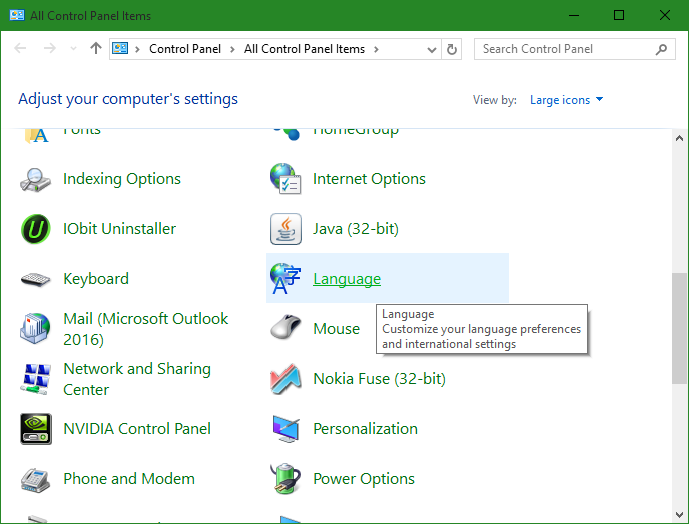Minimize the Control Panel window
Screen dimensions: 689x524
tap(573, 15)
